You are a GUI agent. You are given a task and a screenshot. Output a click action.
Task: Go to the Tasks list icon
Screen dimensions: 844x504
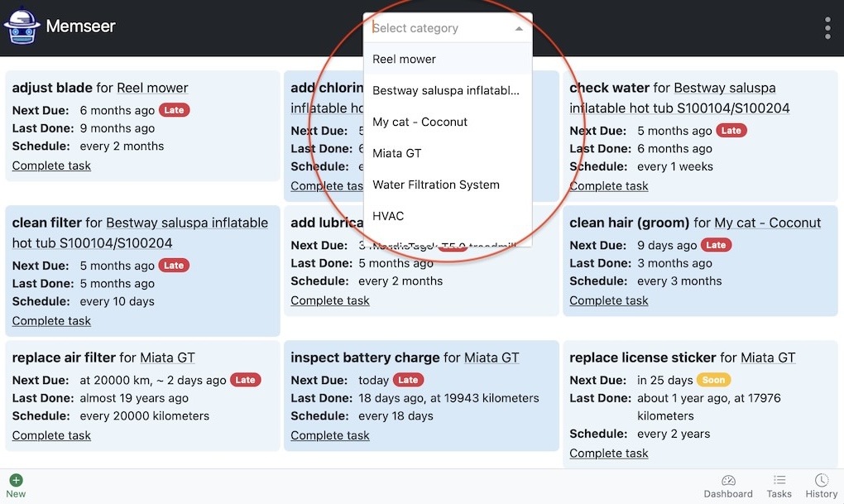[779, 481]
